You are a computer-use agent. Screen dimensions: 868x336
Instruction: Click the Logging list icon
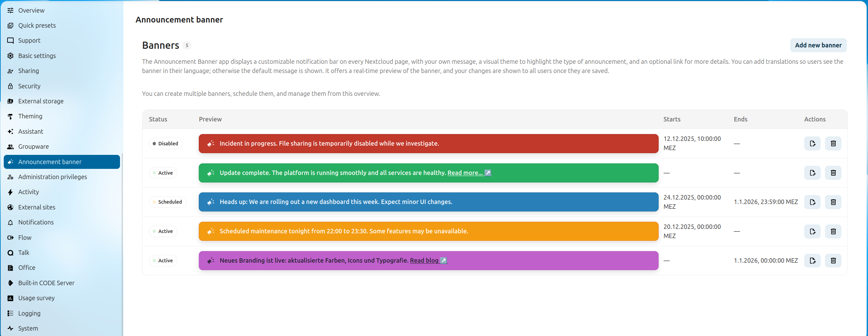pos(11,313)
